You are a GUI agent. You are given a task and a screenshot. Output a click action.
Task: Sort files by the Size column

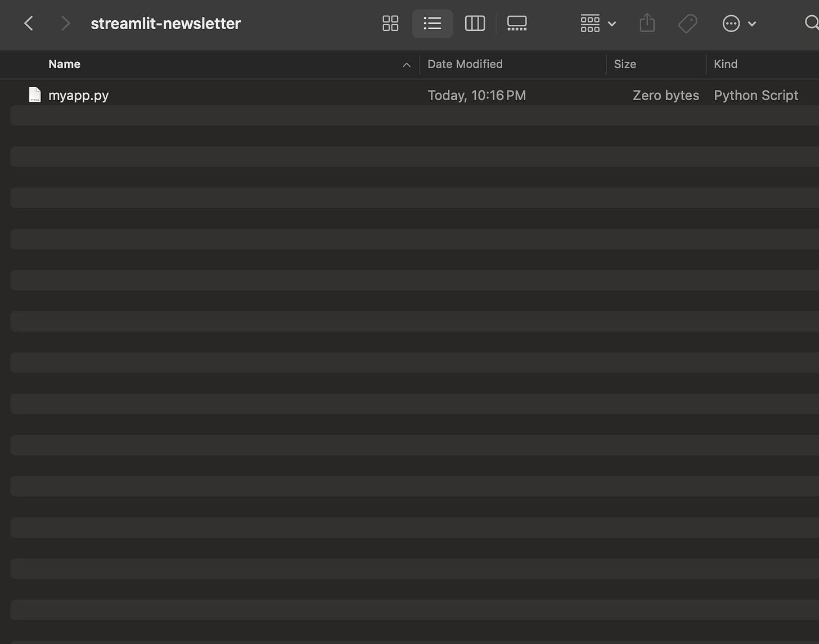tap(625, 64)
